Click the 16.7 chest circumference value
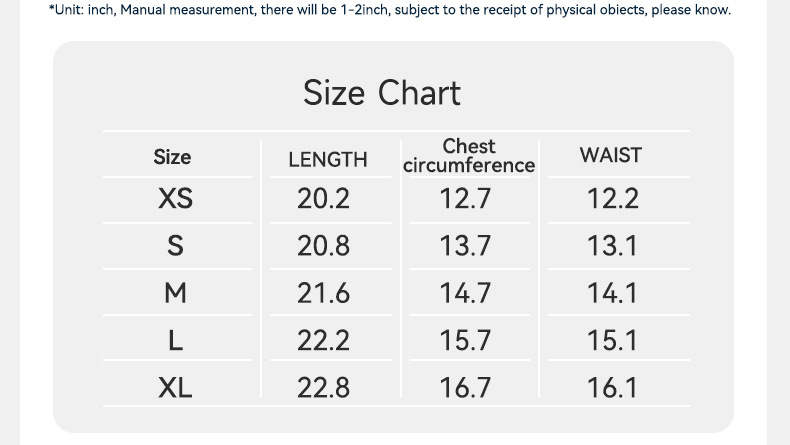 [x=465, y=387]
